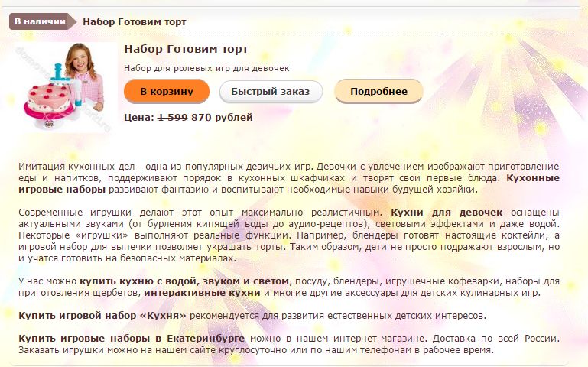588x367 pixels.
Task: Click the header text Набор Готовим торт beside В наличии
Action: coord(135,21)
